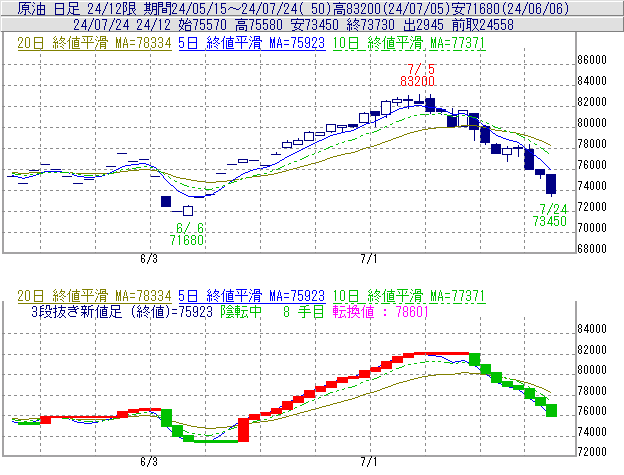Click the red high label 7/5 83200
624x475 pixels.
[x=417, y=75]
